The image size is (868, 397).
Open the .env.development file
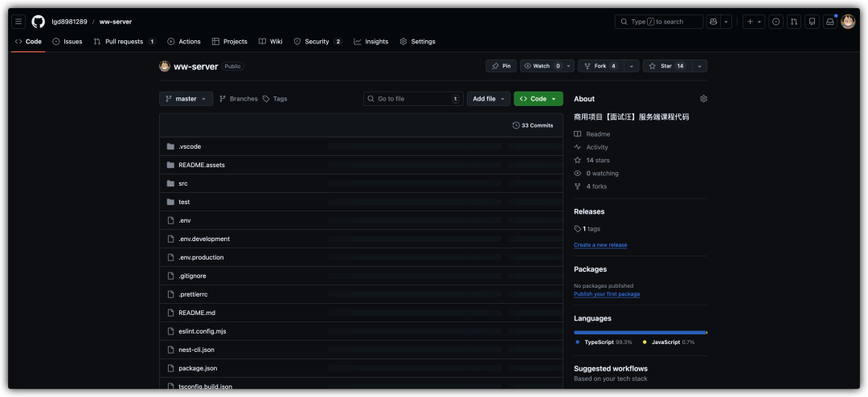pyautogui.click(x=204, y=239)
